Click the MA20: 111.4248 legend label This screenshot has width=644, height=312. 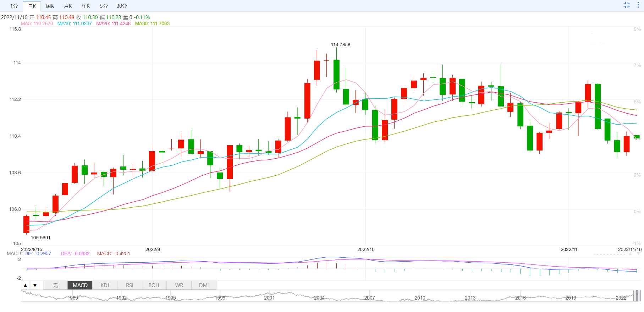(114, 24)
